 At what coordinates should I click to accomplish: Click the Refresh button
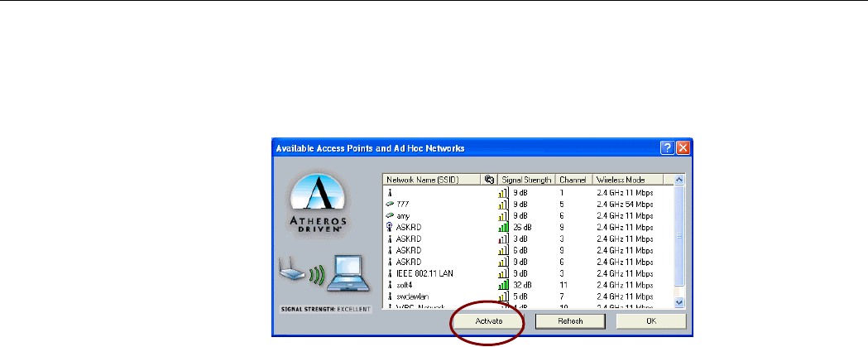(569, 321)
